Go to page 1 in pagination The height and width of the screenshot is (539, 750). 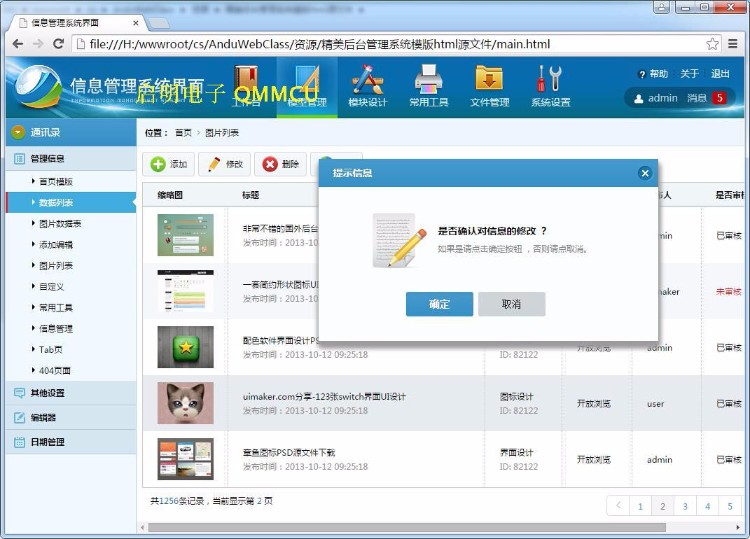(640, 506)
